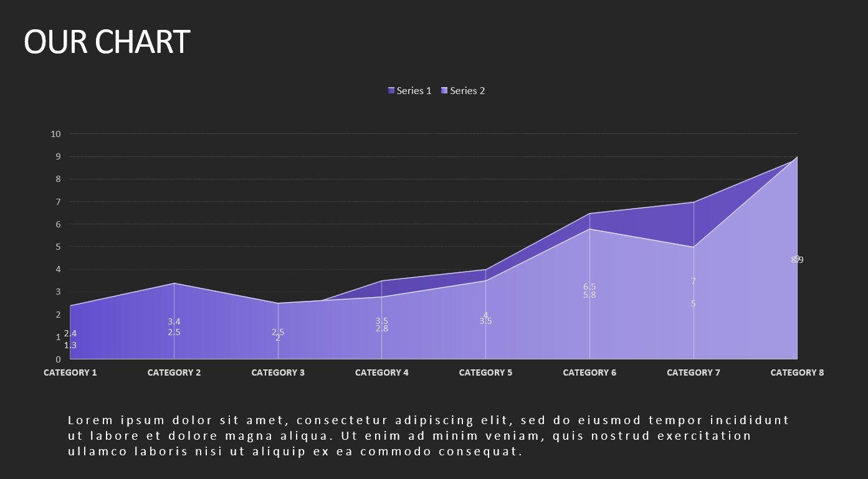Image resolution: width=868 pixels, height=479 pixels.
Task: Select the CATEGORY 3 axis label
Action: tap(278, 372)
